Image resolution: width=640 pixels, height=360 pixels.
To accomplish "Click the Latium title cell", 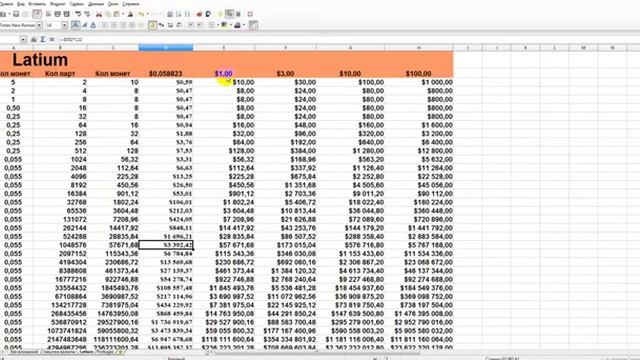I will [x=40, y=60].
